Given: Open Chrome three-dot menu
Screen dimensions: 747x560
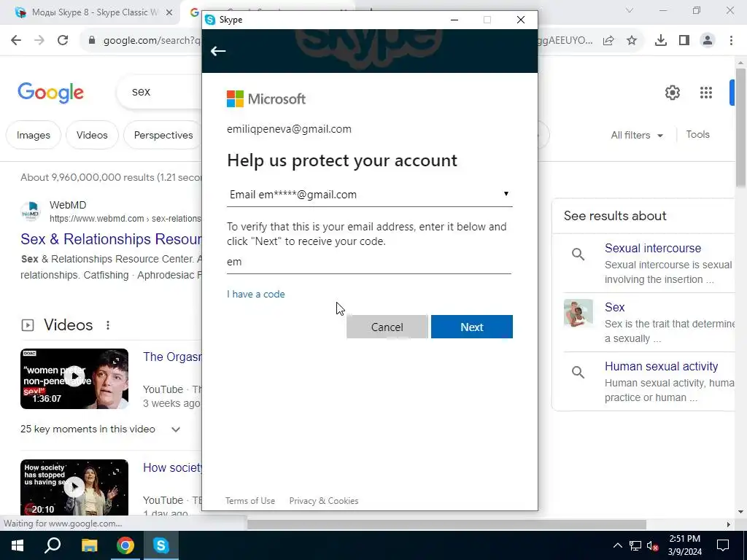Looking at the screenshot, I should pyautogui.click(x=731, y=41).
